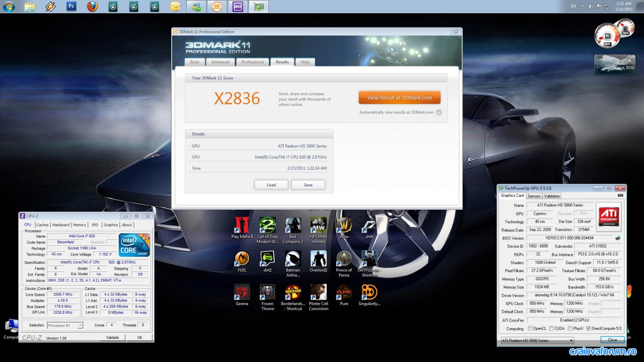Select the Results tab in 3DMark
The image size is (644, 362).
coord(282,62)
